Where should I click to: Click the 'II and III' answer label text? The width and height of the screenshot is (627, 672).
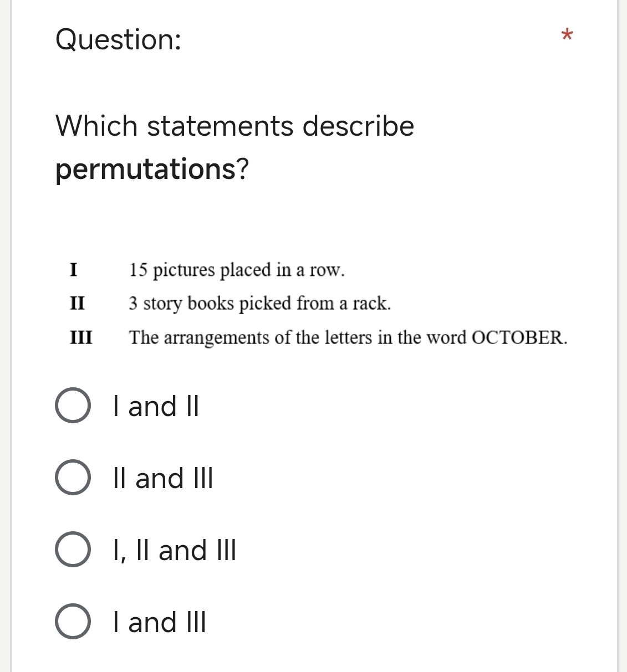pyautogui.click(x=163, y=478)
